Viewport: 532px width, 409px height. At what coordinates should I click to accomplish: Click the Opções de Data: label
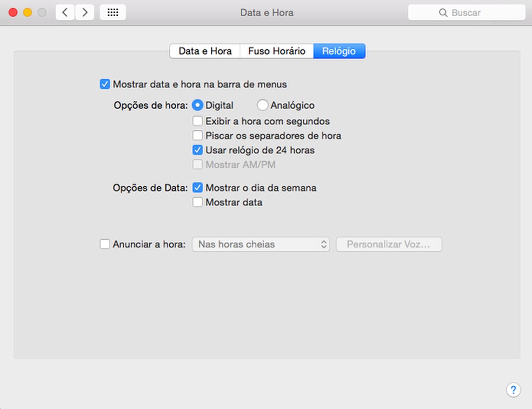[x=150, y=188]
